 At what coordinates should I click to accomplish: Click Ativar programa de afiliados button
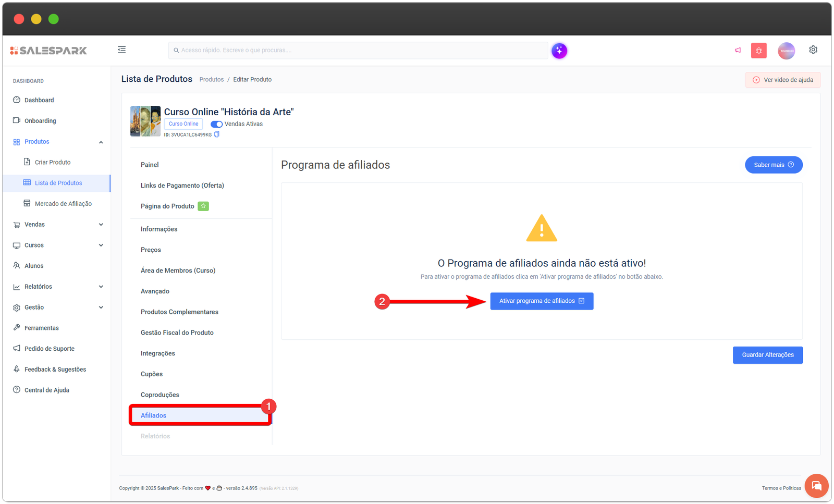pyautogui.click(x=542, y=301)
